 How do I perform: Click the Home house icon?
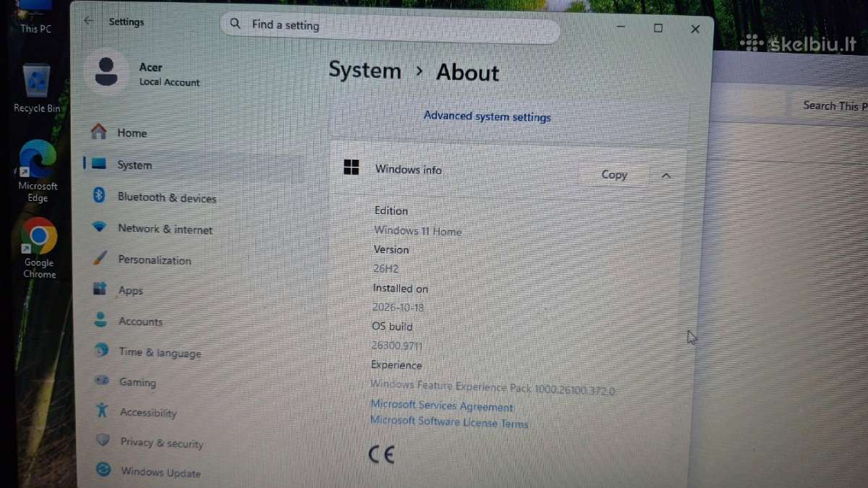pos(98,132)
